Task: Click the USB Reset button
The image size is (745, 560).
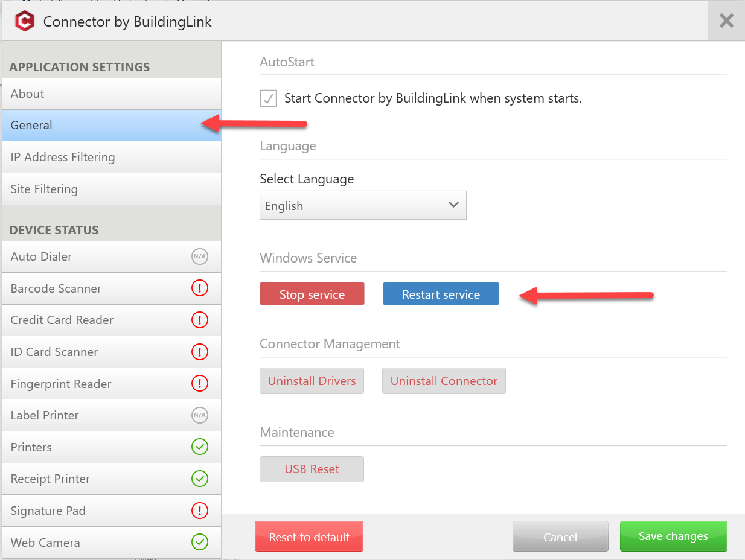Action: click(x=312, y=469)
